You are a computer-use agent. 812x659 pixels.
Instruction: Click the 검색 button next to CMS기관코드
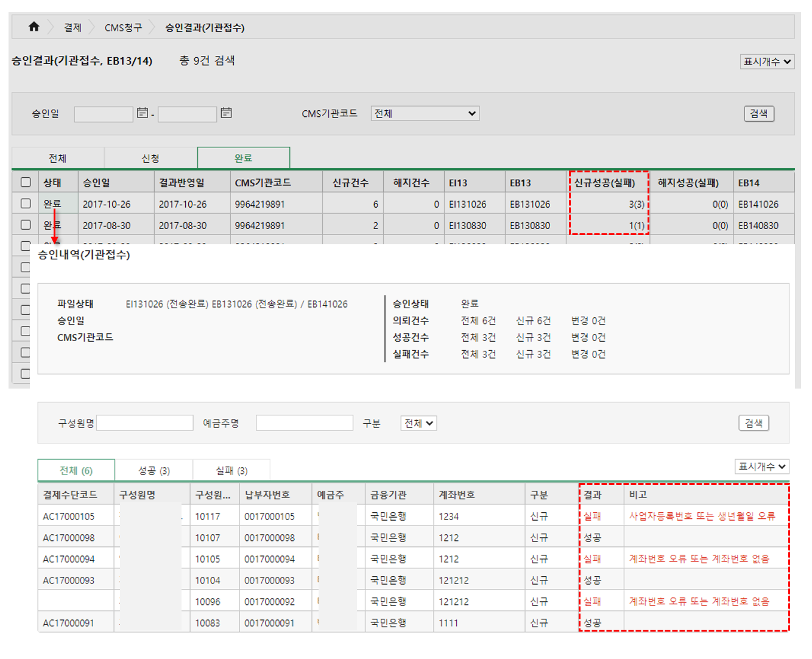tap(758, 113)
